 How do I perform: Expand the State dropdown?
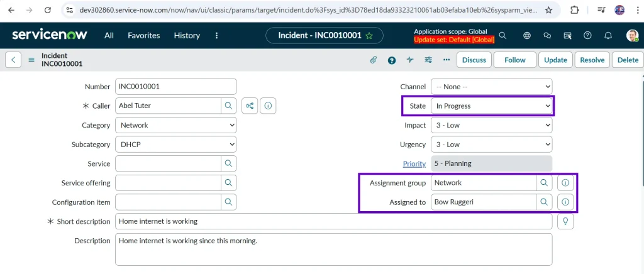491,106
